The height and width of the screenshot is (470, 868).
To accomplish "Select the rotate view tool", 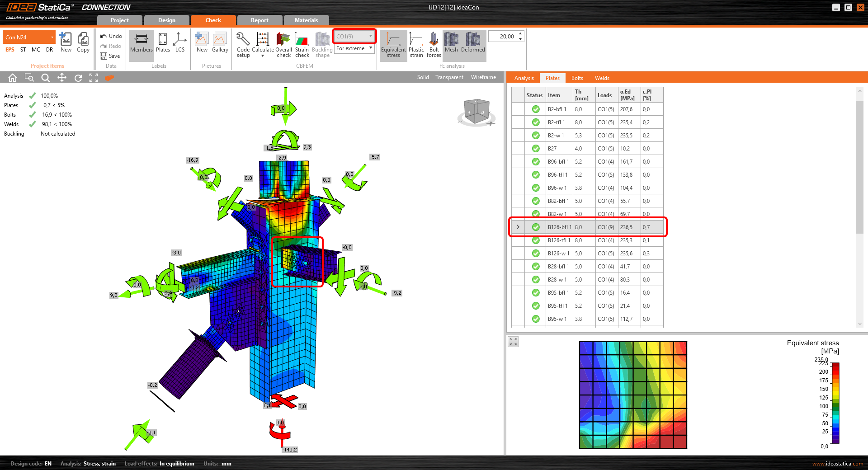I will pos(78,78).
